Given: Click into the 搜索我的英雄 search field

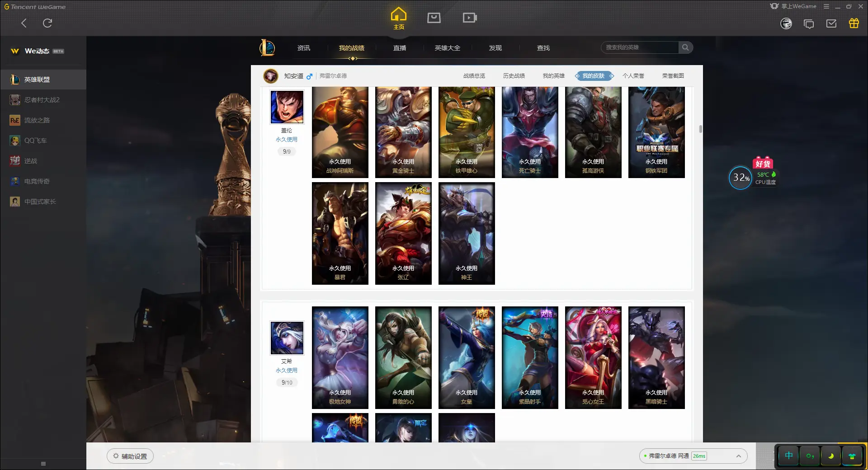Looking at the screenshot, I should pyautogui.click(x=640, y=47).
